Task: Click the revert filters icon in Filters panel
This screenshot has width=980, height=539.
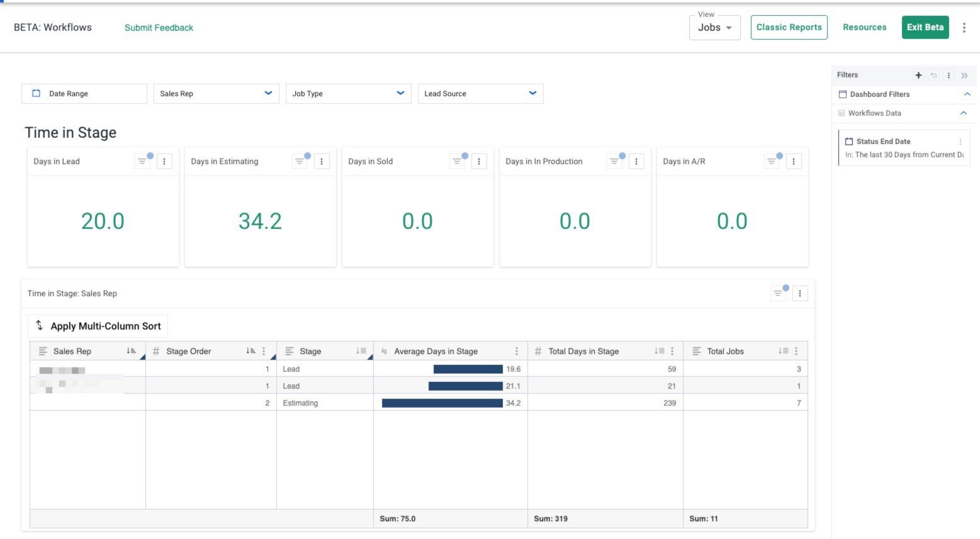Action: click(933, 75)
